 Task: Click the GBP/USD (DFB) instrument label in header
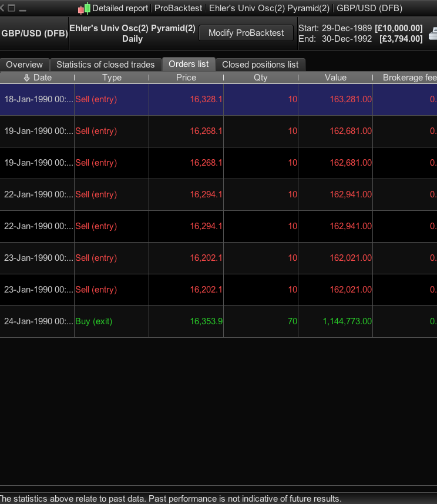coord(35,33)
